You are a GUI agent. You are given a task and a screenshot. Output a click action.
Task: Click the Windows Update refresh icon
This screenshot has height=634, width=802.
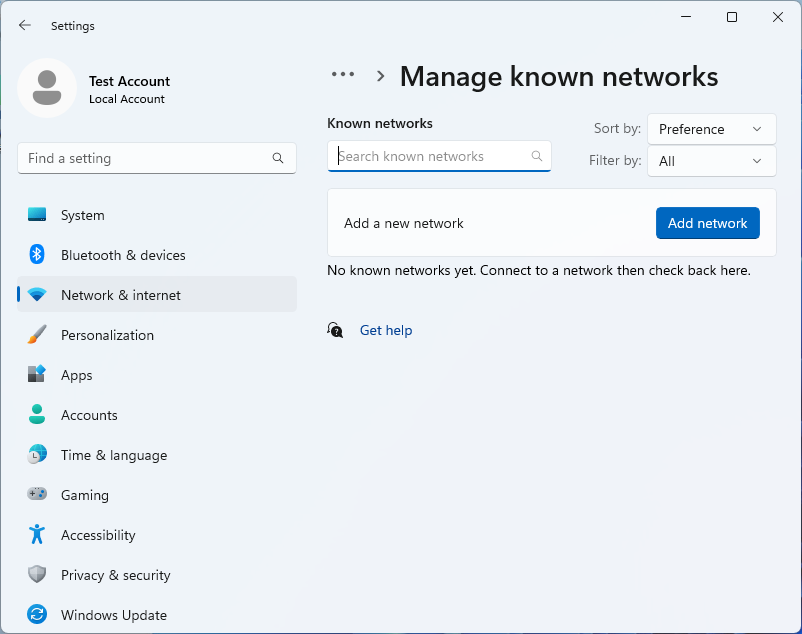coord(37,614)
